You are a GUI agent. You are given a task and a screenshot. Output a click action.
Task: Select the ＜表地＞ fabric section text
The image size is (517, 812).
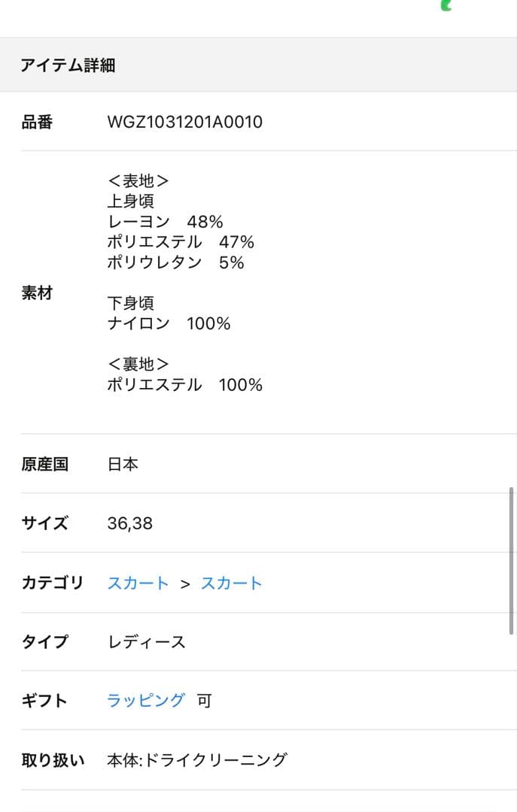click(x=141, y=180)
